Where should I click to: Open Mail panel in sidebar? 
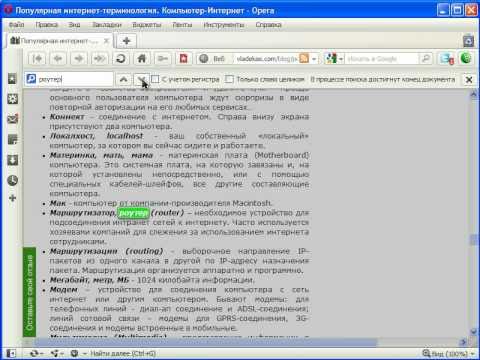click(12, 119)
